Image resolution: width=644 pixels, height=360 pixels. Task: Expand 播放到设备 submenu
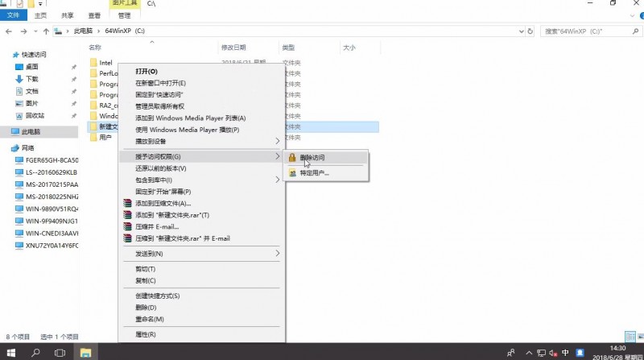pyautogui.click(x=202, y=142)
